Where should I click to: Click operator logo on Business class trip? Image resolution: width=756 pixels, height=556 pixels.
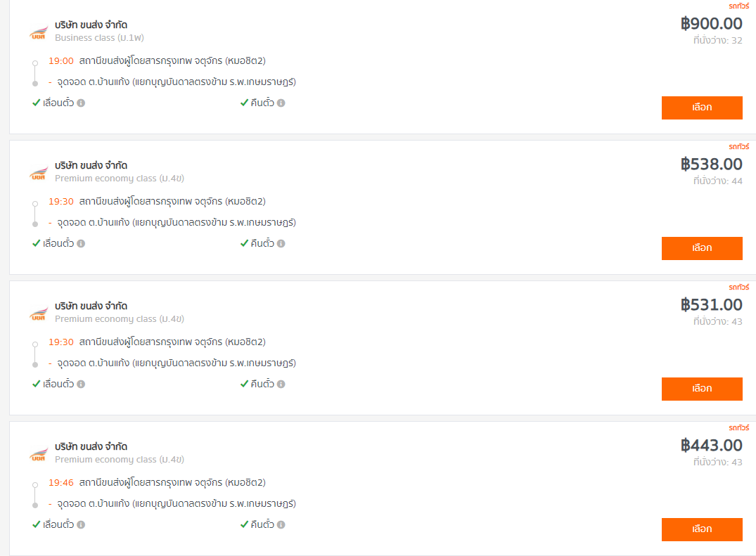pyautogui.click(x=39, y=33)
